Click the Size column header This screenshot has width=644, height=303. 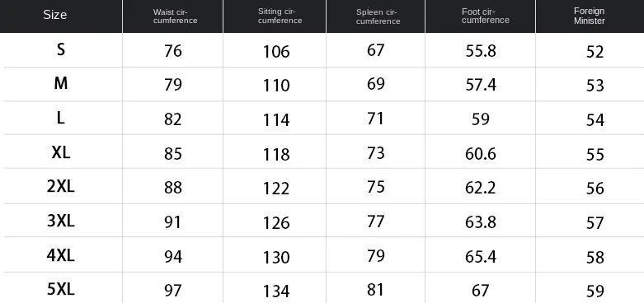coord(55,15)
